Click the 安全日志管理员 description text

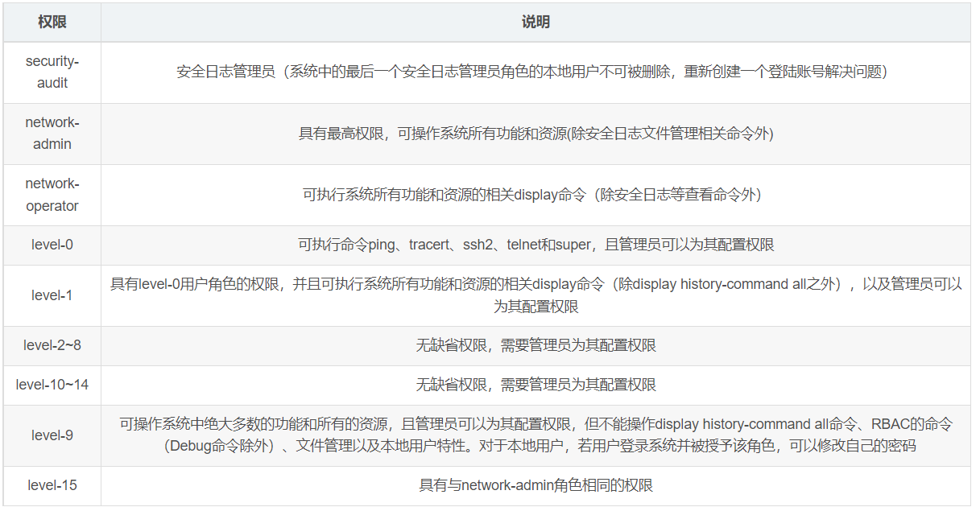tap(531, 72)
